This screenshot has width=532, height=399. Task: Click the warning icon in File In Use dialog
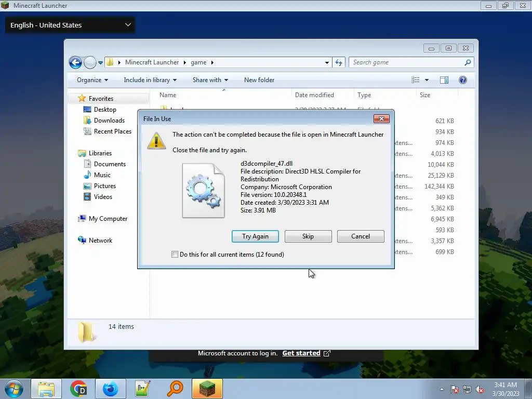(x=156, y=140)
